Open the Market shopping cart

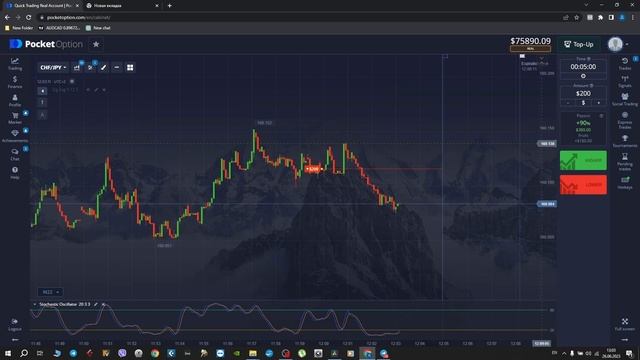15,118
